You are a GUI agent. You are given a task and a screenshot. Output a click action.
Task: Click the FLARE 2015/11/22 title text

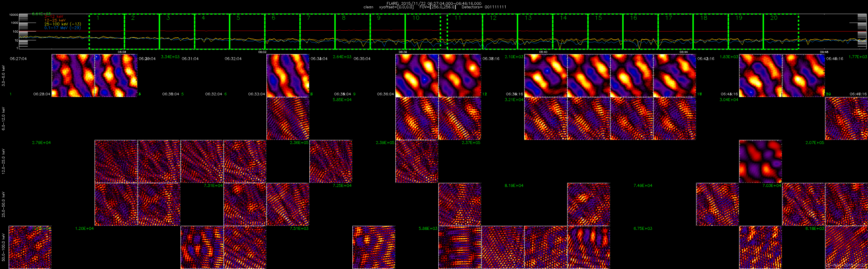(434, 3)
